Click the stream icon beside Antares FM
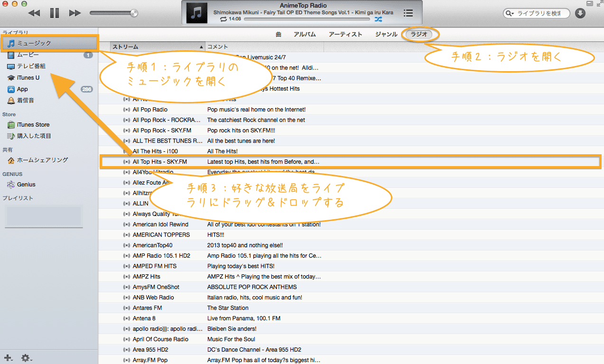The image size is (604, 364). (126, 308)
